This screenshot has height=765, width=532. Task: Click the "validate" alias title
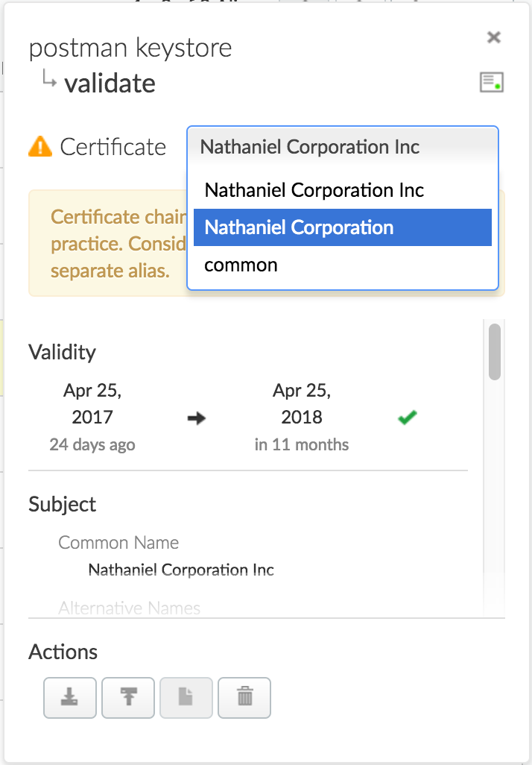tap(110, 83)
